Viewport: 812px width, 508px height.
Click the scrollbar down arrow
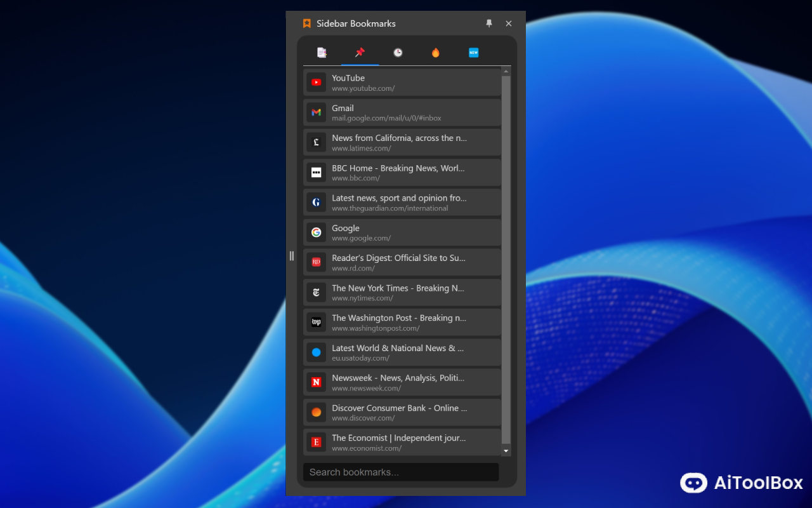point(506,451)
